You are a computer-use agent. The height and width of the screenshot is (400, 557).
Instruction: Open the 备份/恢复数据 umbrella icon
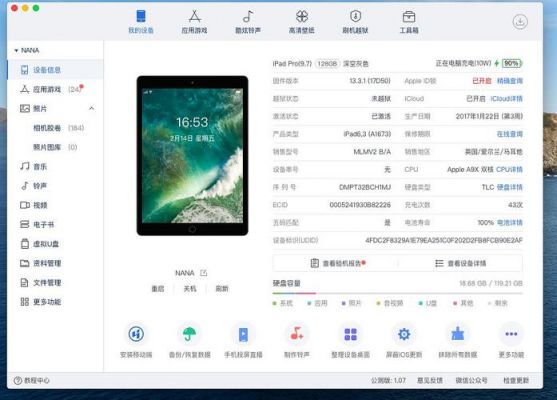189,334
